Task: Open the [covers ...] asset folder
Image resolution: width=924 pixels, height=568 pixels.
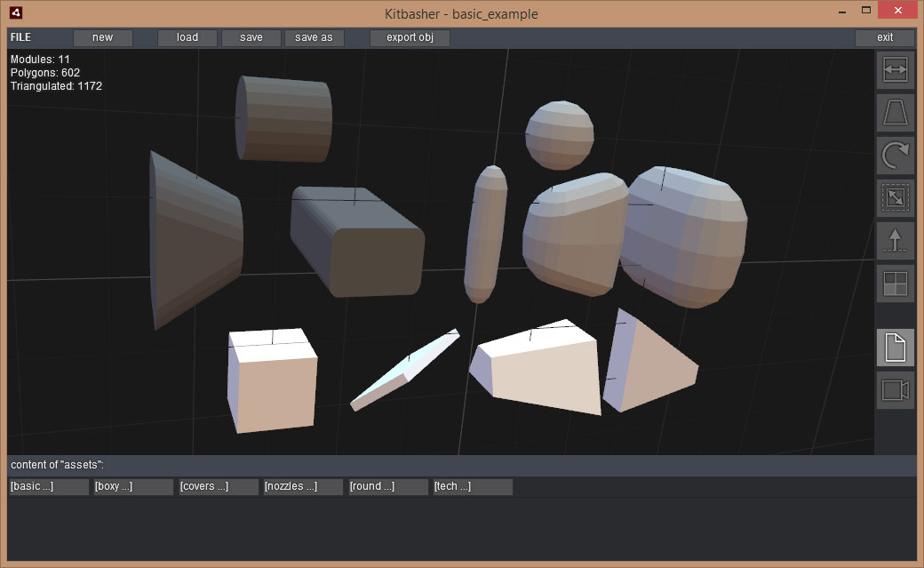Action: 219,487
